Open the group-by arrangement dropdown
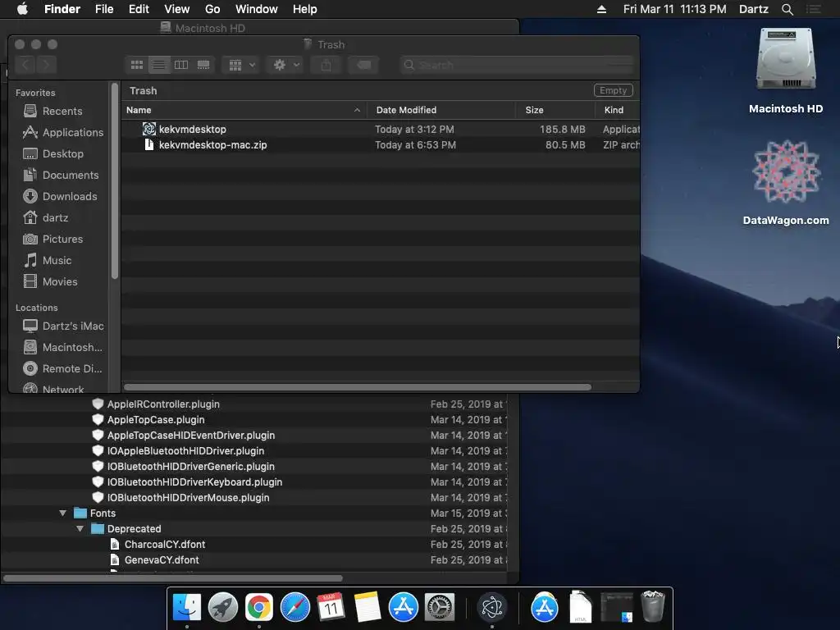 [241, 65]
